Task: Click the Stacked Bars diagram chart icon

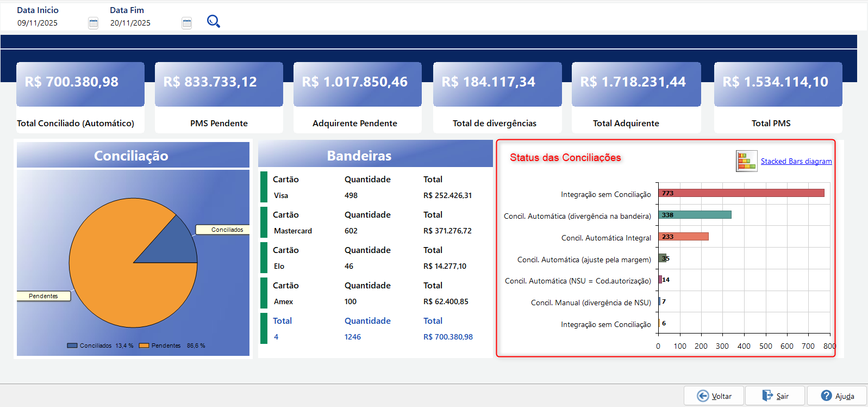Action: click(747, 161)
